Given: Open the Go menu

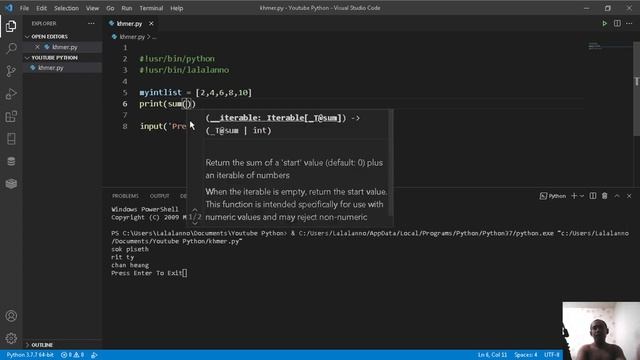Looking at the screenshot, I should 110,8.
